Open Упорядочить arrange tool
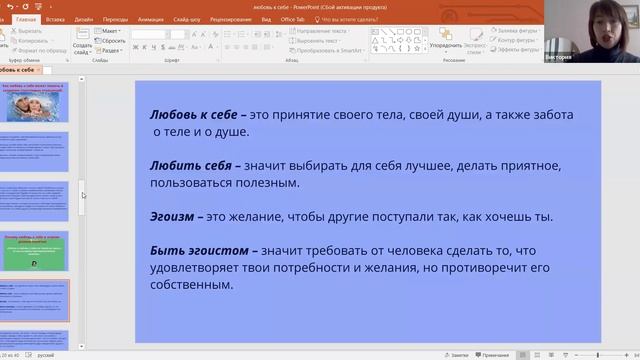The height and width of the screenshot is (360, 640). 446,39
